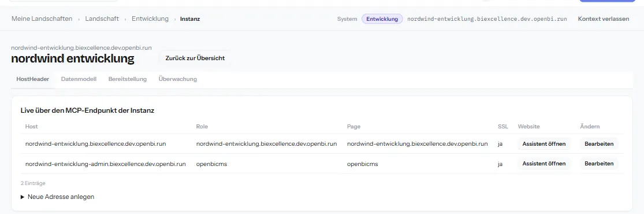The width and height of the screenshot is (644, 214).
Task: Open the Bereitstellung tab
Action: point(127,79)
